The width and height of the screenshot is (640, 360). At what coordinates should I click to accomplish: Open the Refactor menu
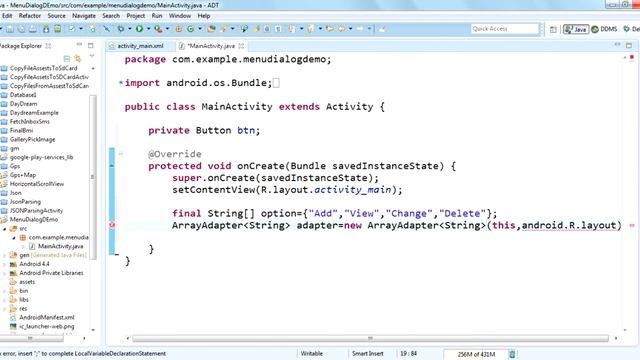coord(30,16)
